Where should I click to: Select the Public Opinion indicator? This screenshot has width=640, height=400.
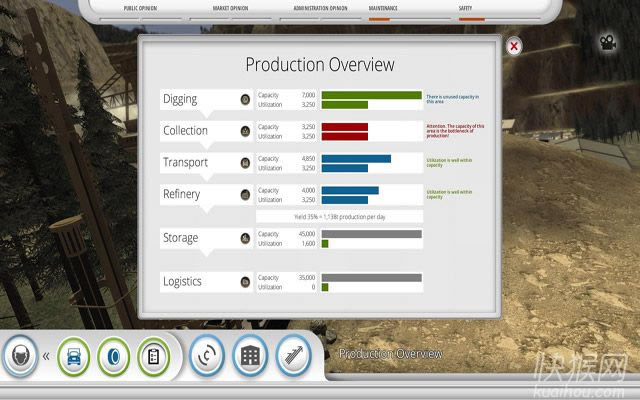click(x=143, y=10)
